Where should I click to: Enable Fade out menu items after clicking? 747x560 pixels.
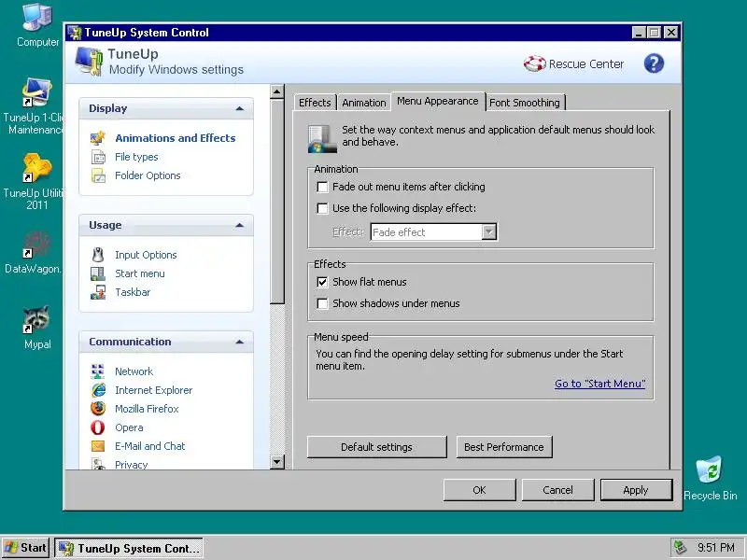(x=322, y=188)
